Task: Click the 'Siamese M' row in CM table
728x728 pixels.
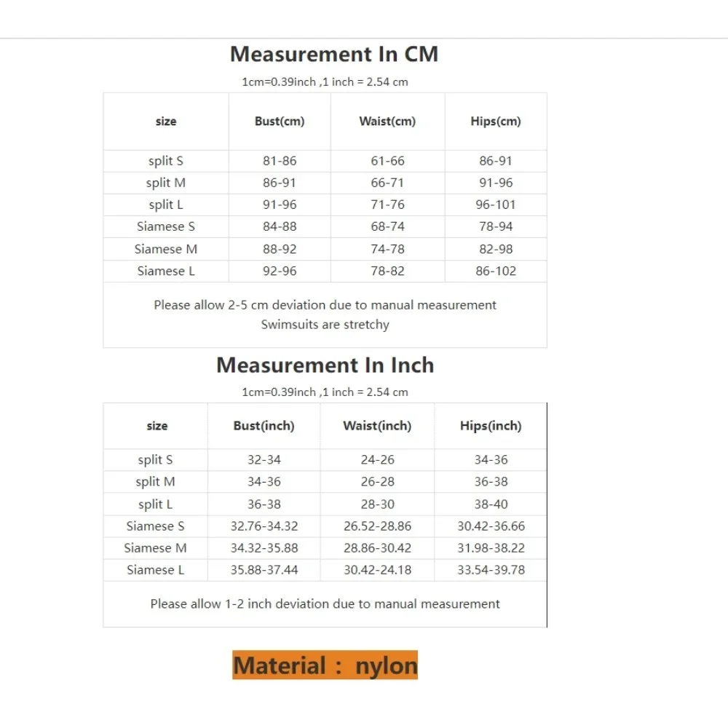Action: tap(325, 249)
